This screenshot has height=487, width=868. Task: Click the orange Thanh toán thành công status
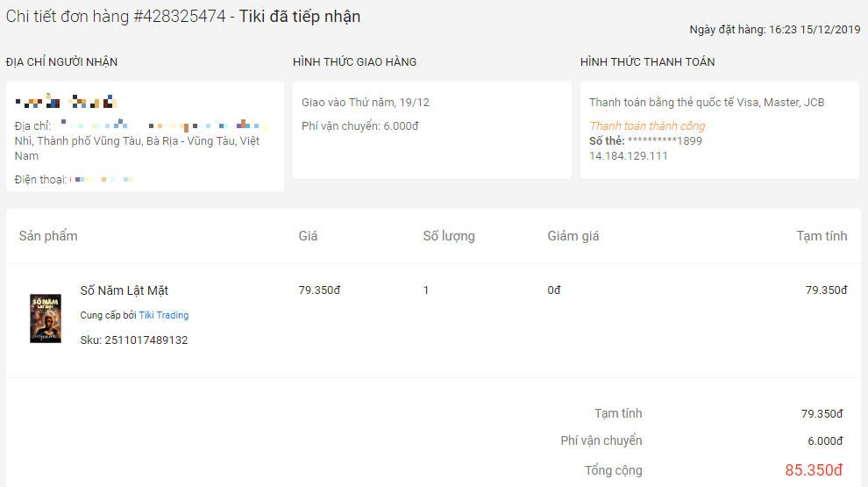(x=647, y=126)
